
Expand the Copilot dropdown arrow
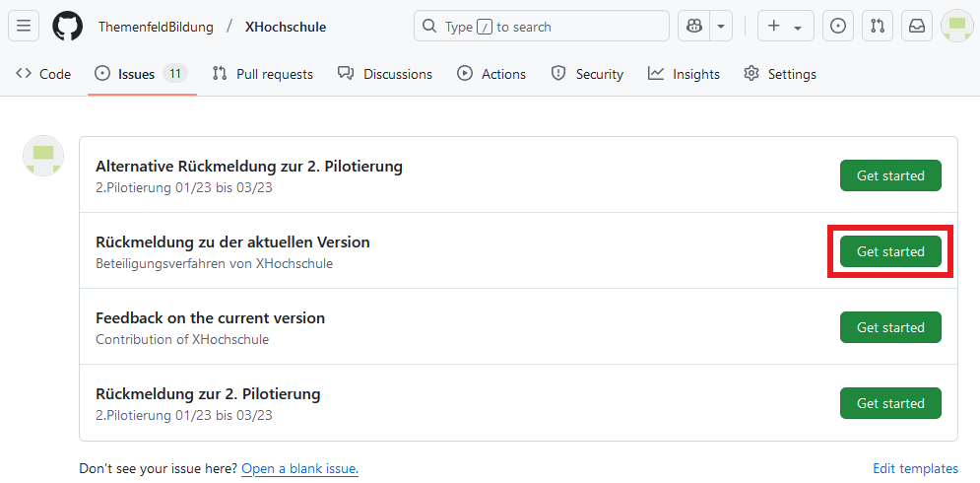721,27
